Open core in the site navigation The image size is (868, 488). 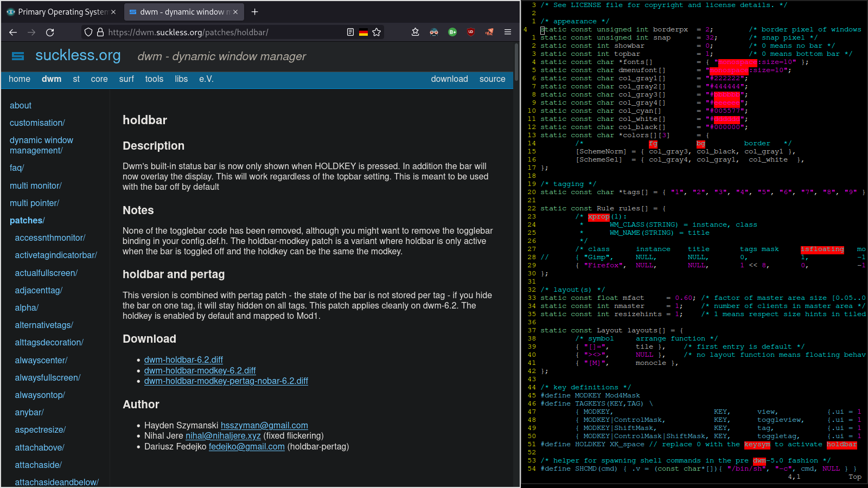tap(99, 79)
